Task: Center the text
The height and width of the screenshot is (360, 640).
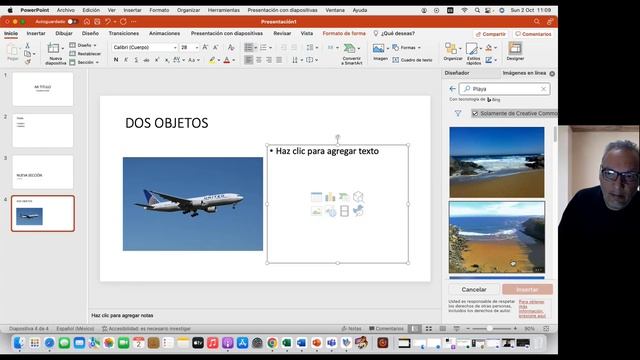Action: [259, 60]
